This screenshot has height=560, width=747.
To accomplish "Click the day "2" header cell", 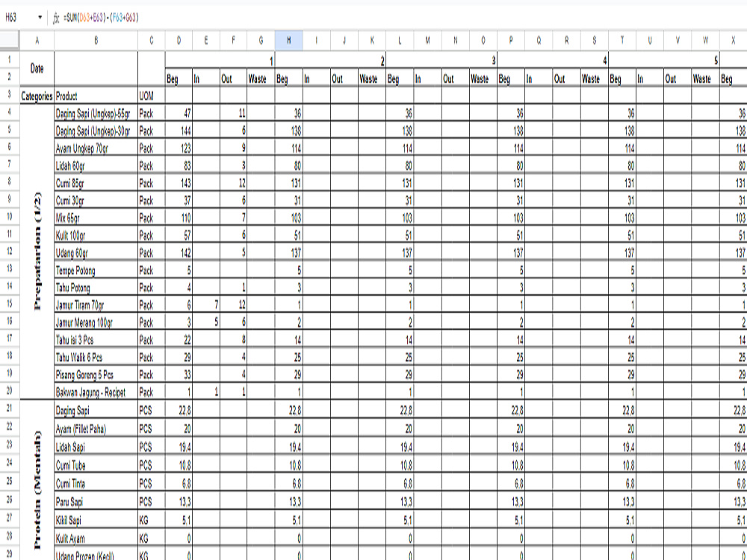I will (331, 61).
